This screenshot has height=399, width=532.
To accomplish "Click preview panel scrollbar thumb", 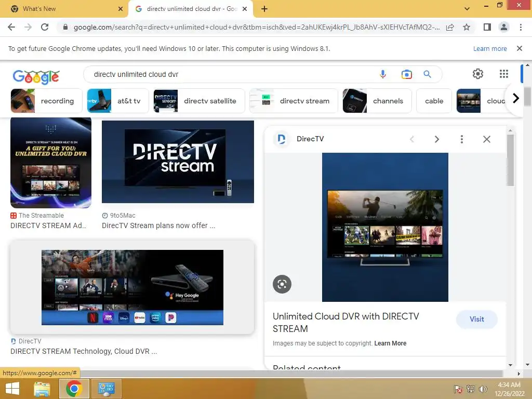I will coord(510,160).
